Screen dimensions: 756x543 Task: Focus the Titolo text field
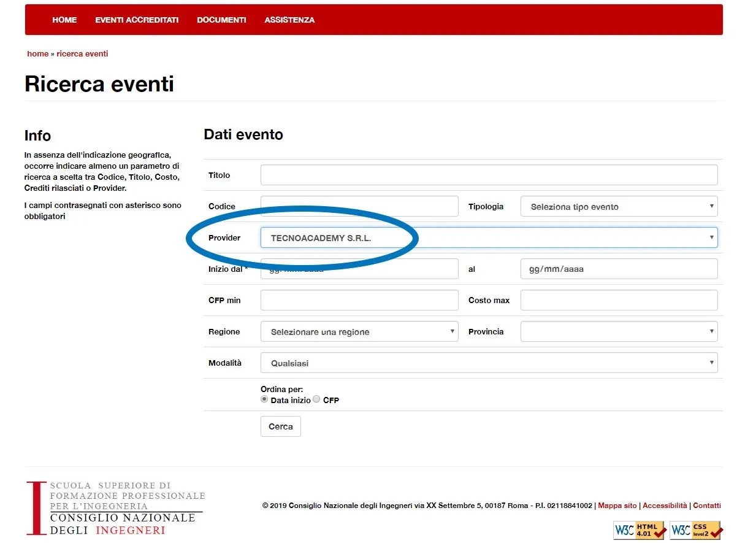[x=489, y=175]
